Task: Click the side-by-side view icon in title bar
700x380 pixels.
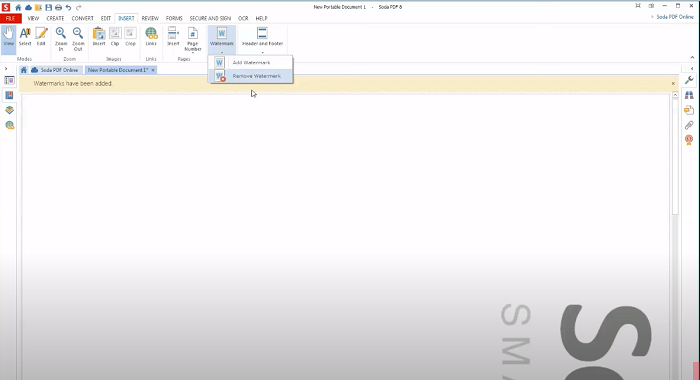Action: point(651,6)
